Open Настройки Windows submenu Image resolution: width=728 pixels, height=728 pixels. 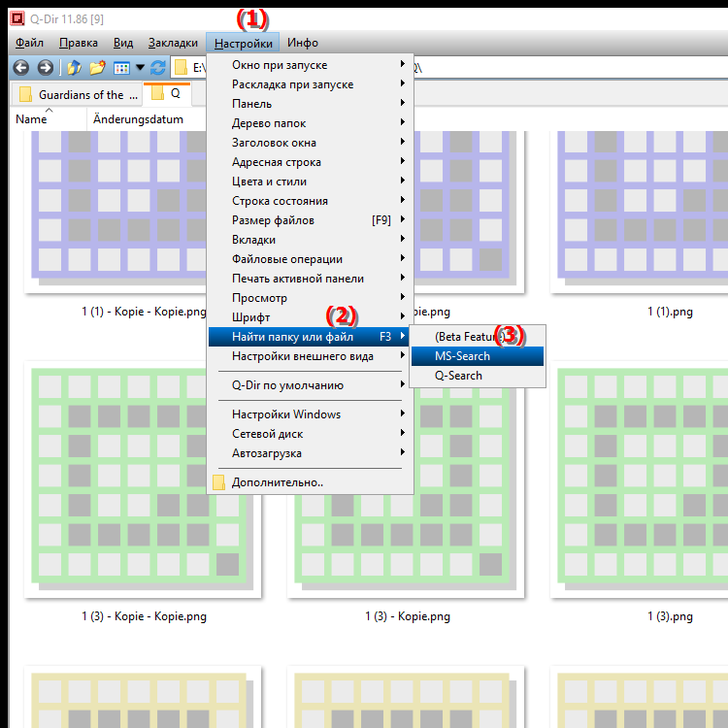click(x=310, y=414)
